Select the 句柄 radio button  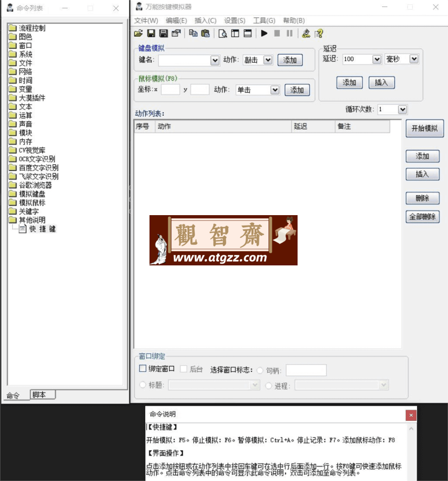coord(260,371)
